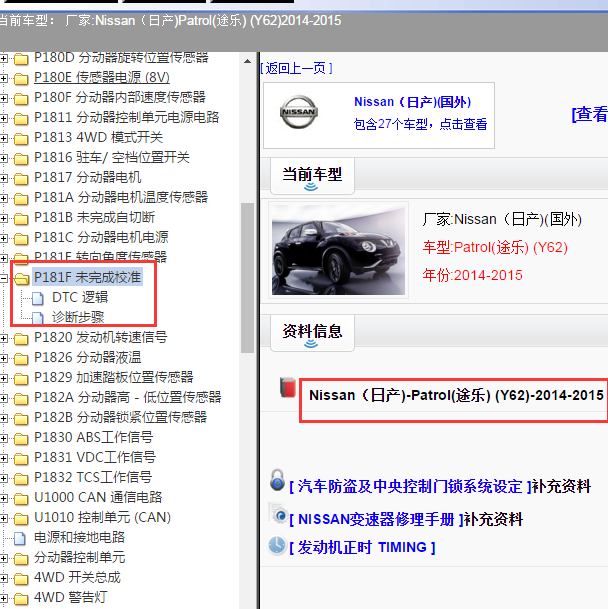Expand the P1817 分动器电机 node

point(3,178)
